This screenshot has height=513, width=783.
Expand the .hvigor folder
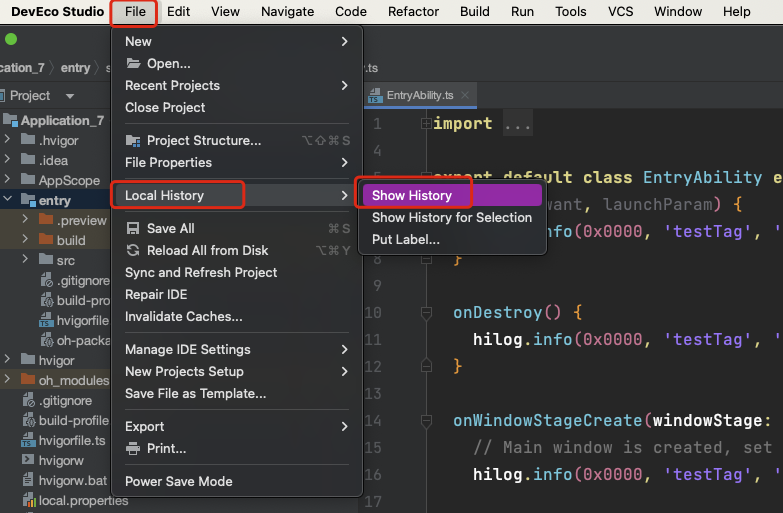tap(7, 139)
